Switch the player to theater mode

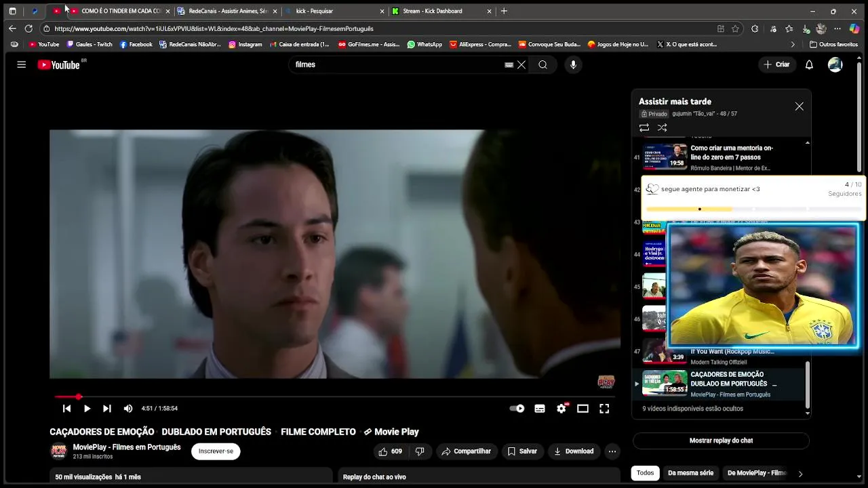[583, 408]
